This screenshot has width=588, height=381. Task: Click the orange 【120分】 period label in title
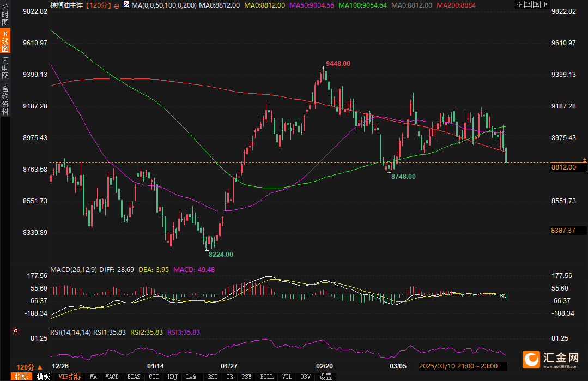98,5
